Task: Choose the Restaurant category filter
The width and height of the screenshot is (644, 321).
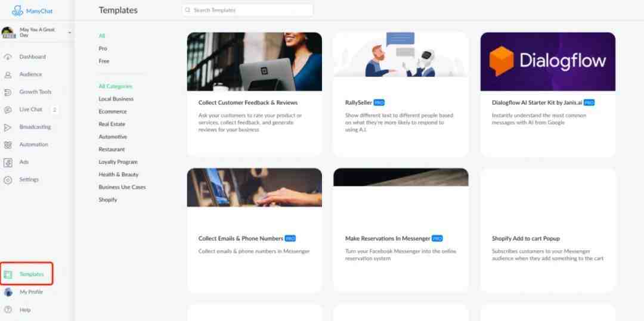Action: (x=112, y=149)
